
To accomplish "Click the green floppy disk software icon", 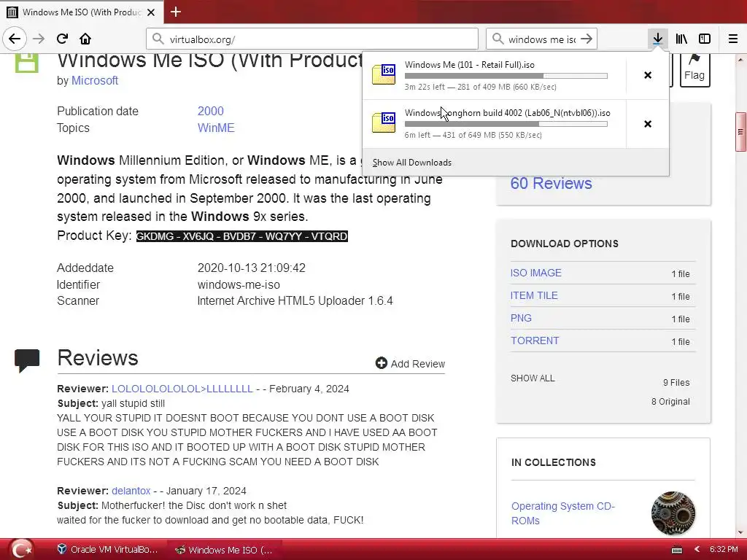I will [x=27, y=63].
